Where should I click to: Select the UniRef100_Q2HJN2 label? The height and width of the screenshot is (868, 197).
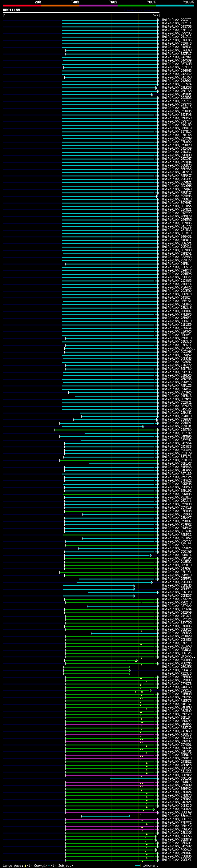point(177,413)
